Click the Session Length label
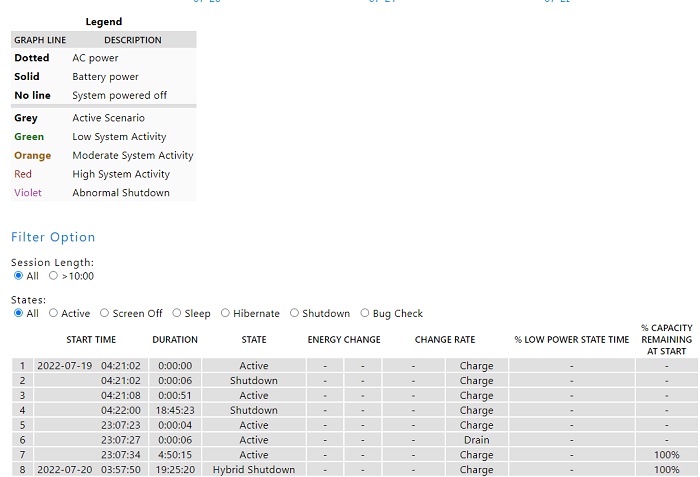This screenshot has height=477, width=700. coord(53,263)
